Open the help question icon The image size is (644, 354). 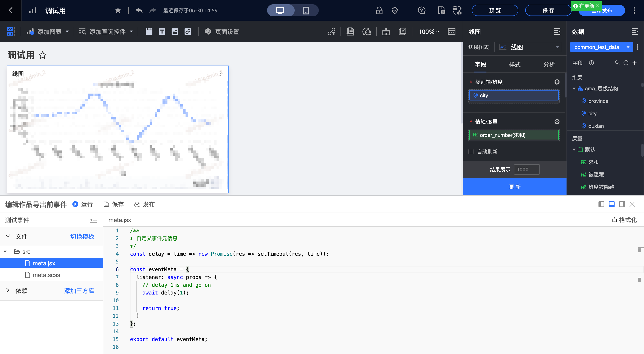point(421,11)
